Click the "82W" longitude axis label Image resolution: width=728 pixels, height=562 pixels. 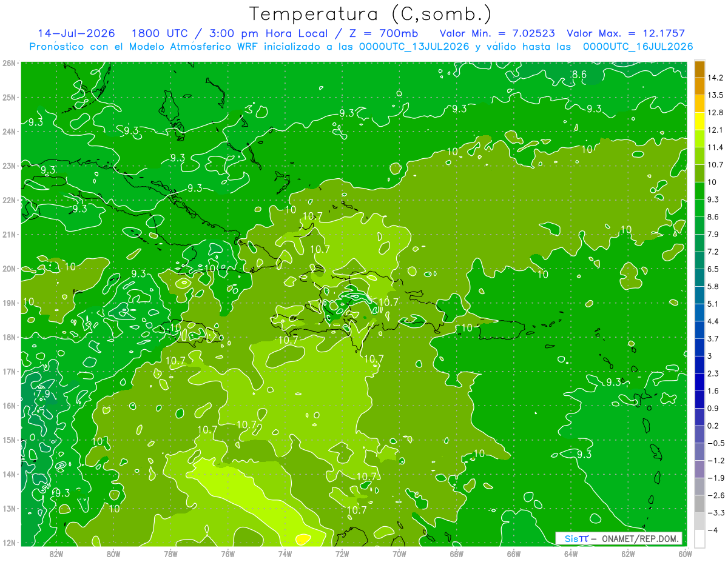(x=56, y=554)
